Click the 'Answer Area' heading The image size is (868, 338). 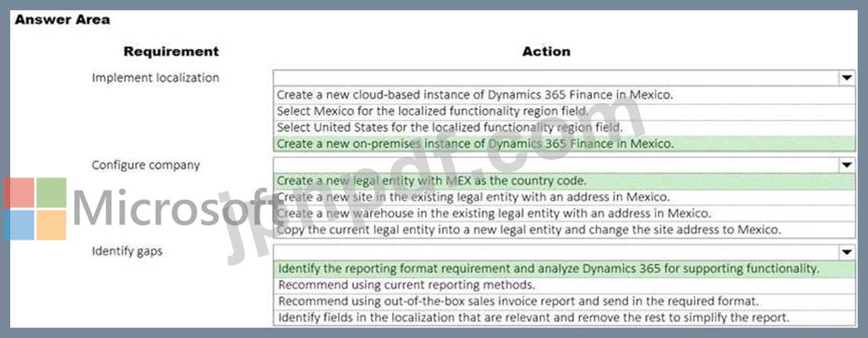(x=62, y=20)
